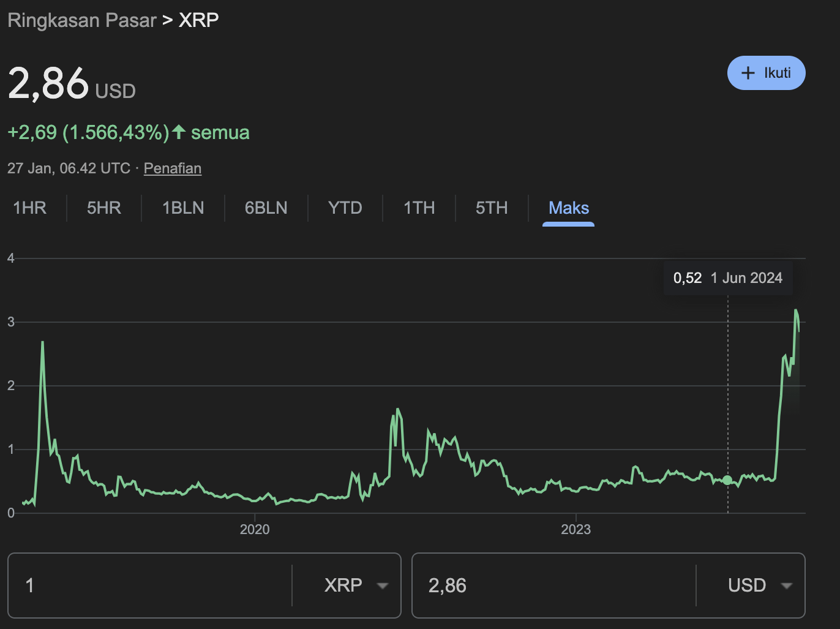Viewport: 840px width, 629px height.
Task: Switch to the 5HR range tab
Action: point(104,208)
